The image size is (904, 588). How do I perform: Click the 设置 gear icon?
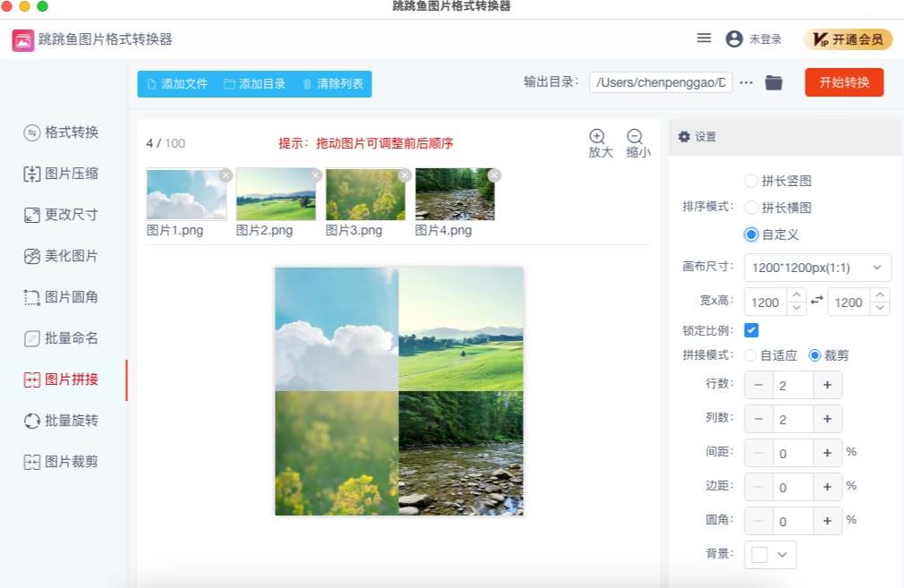684,137
